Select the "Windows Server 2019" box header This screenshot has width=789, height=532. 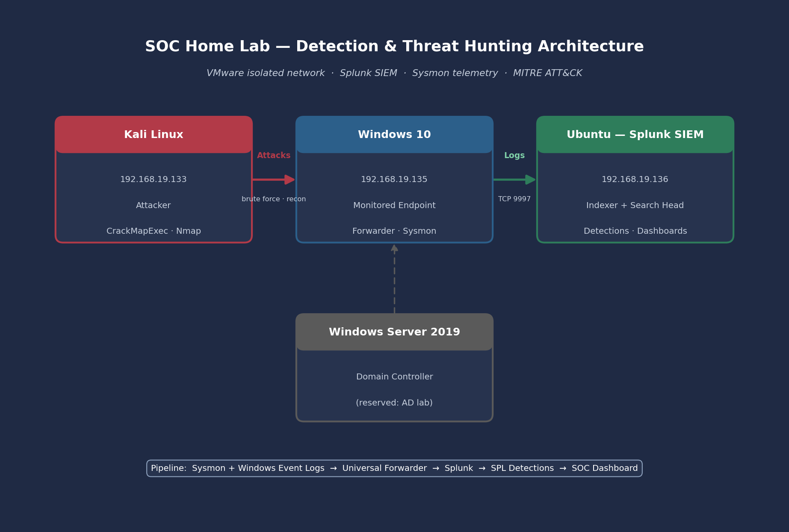coord(394,332)
